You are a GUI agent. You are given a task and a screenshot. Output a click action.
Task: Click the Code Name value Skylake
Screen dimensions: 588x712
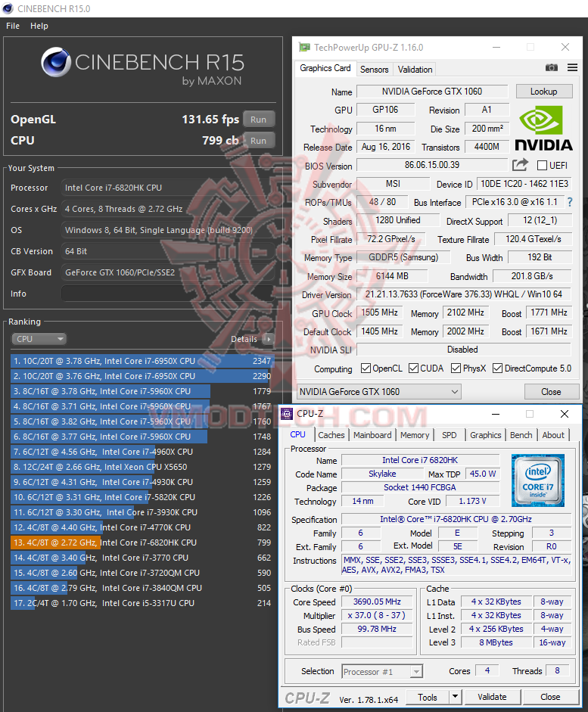coord(382,474)
